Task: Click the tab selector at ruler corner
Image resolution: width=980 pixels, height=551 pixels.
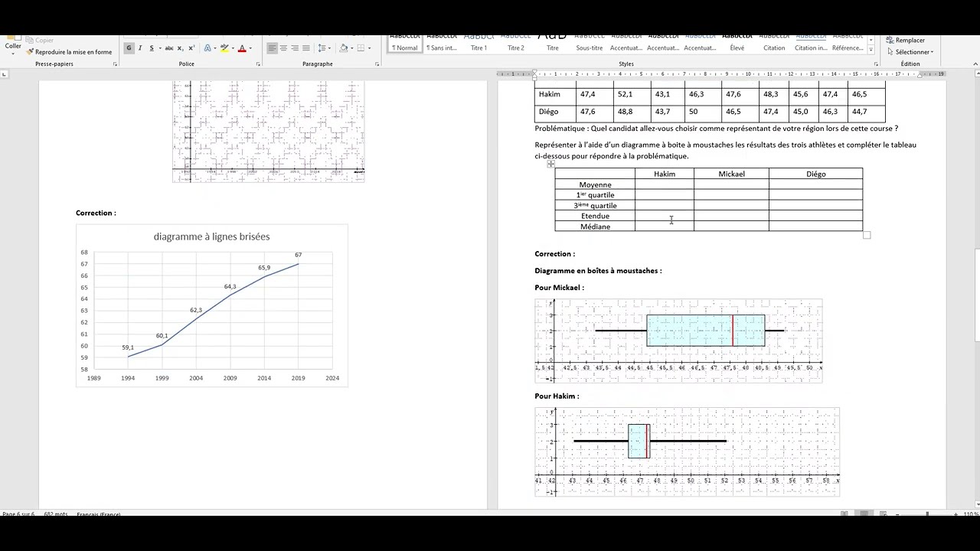Action: pyautogui.click(x=5, y=74)
